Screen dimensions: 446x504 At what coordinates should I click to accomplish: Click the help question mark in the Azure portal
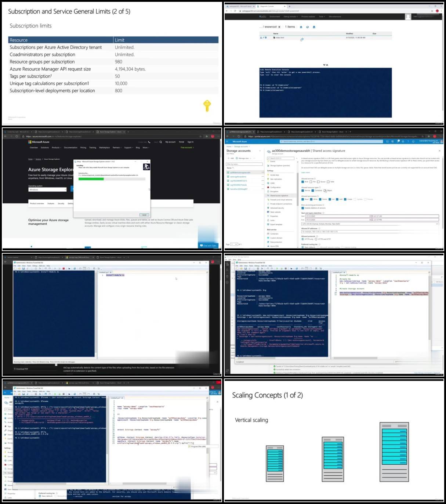408,141
